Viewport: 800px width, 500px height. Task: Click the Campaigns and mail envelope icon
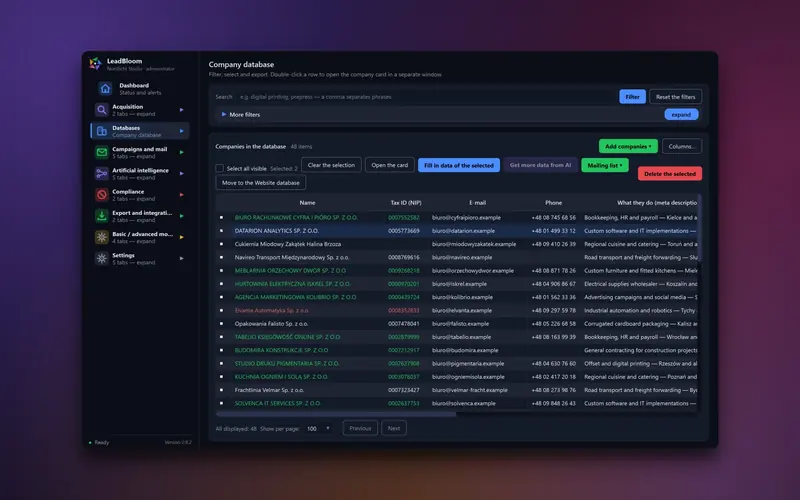click(102, 153)
